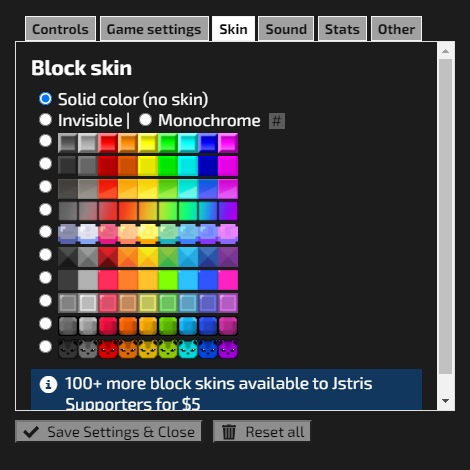Click the pastel bubble skin preview strip
Viewport: 470px width, 470px height.
point(148,234)
